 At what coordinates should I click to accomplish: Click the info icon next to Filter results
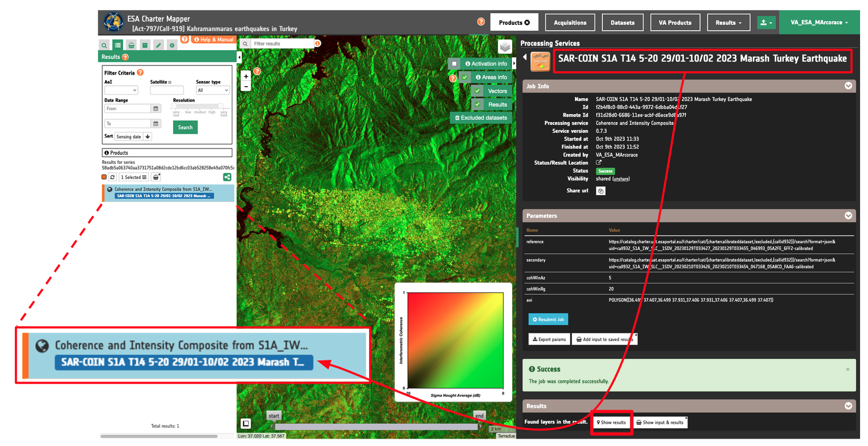pyautogui.click(x=318, y=43)
